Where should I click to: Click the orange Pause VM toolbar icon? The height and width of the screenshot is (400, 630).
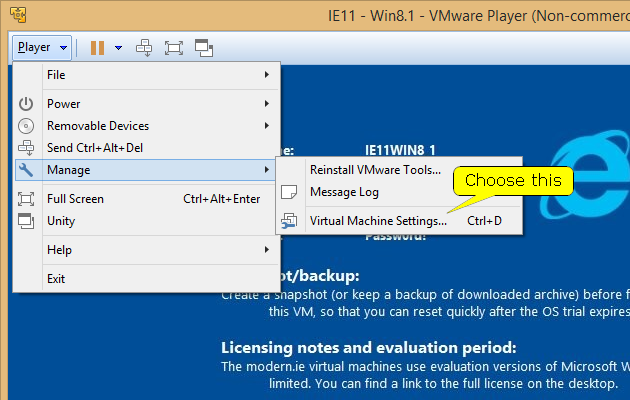97,48
